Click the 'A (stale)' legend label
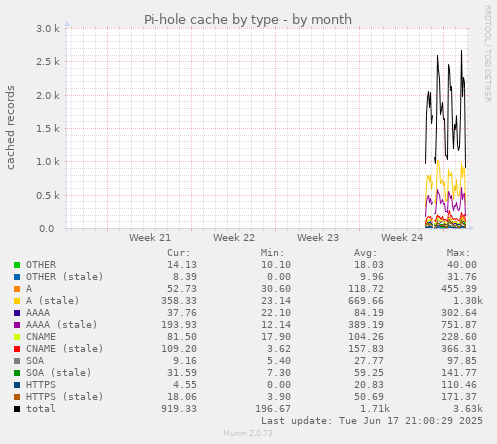Viewport: 497px width, 444px height. pos(53,301)
